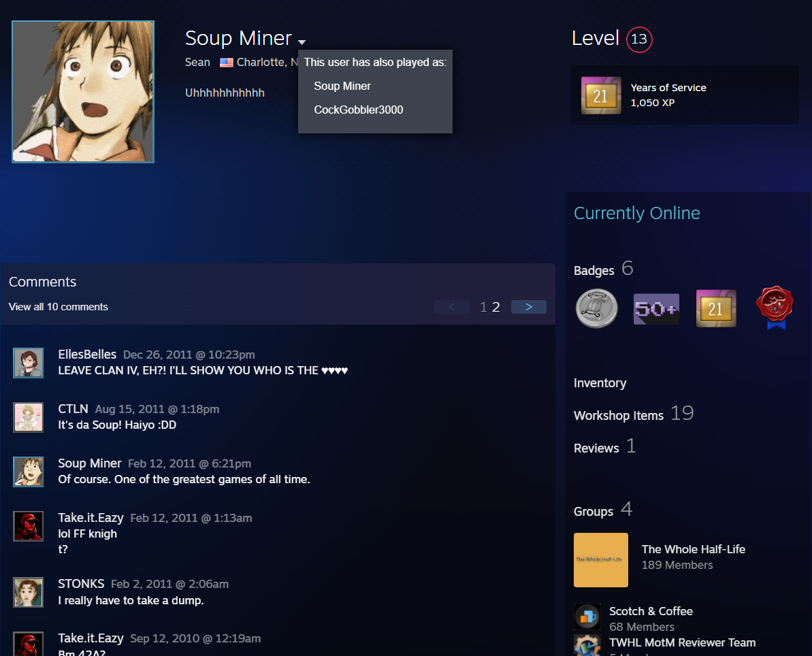
Task: Select the second alias in name history
Action: click(x=358, y=110)
